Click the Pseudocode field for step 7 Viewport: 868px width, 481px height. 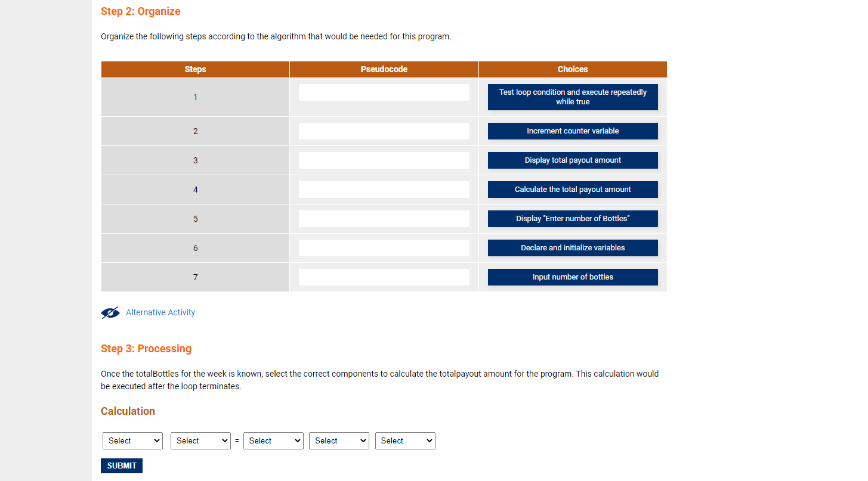point(384,277)
